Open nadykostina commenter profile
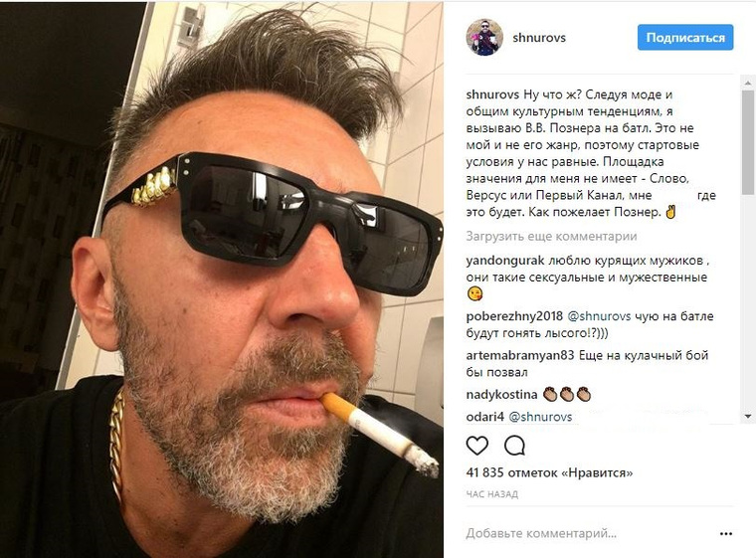 [x=501, y=395]
